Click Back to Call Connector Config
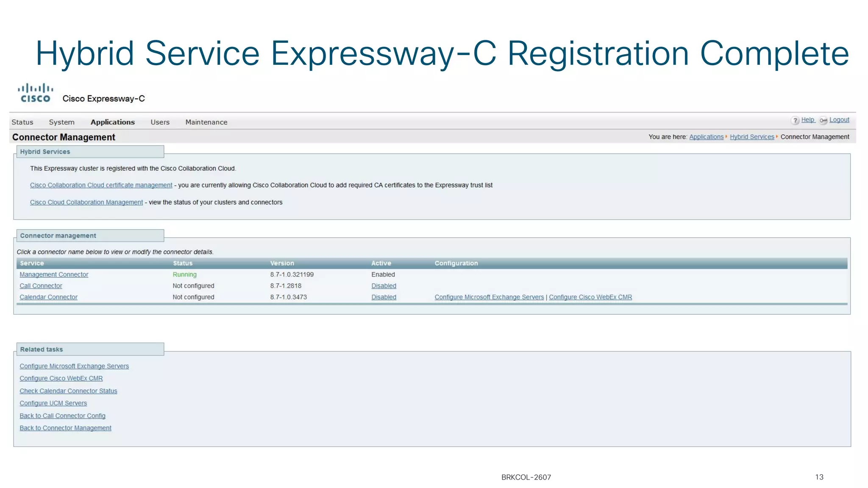 62,416
